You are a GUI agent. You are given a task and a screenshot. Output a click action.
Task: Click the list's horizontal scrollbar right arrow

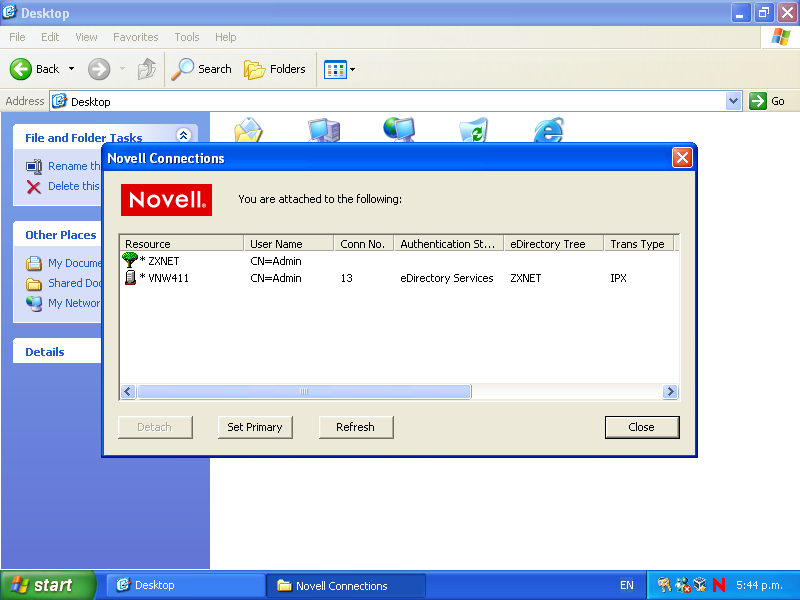(x=670, y=391)
